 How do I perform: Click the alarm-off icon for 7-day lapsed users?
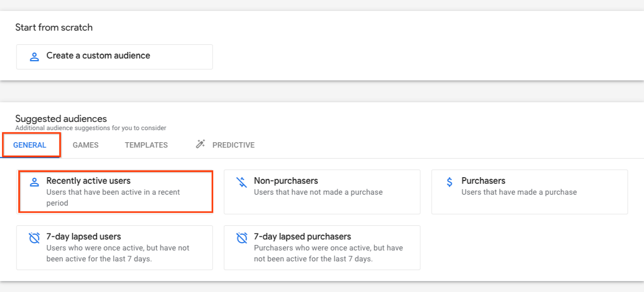click(x=34, y=238)
